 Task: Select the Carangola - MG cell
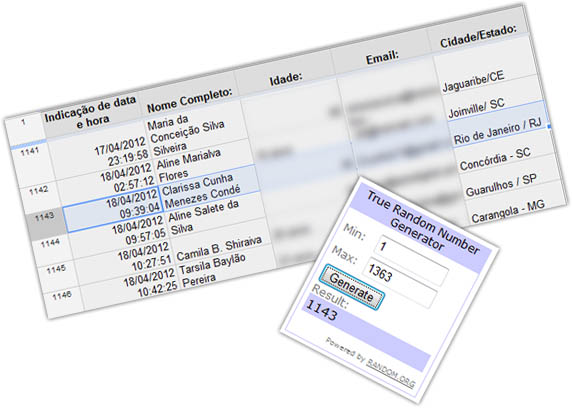pyautogui.click(x=508, y=211)
